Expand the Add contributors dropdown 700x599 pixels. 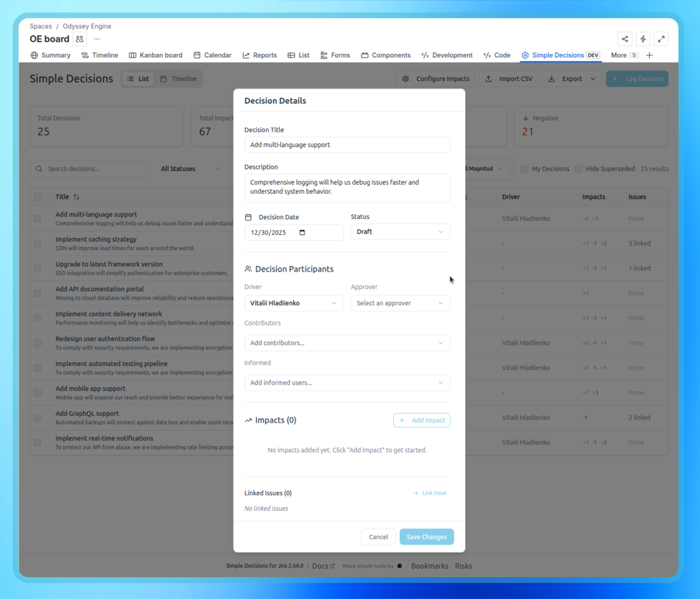[x=347, y=343]
